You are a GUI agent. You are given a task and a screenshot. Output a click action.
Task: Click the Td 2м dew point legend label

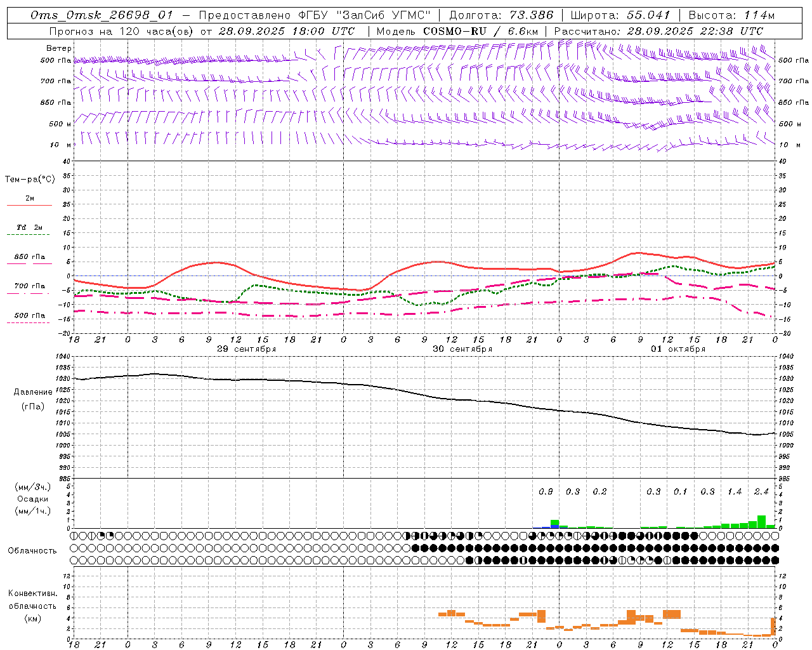[x=30, y=227]
